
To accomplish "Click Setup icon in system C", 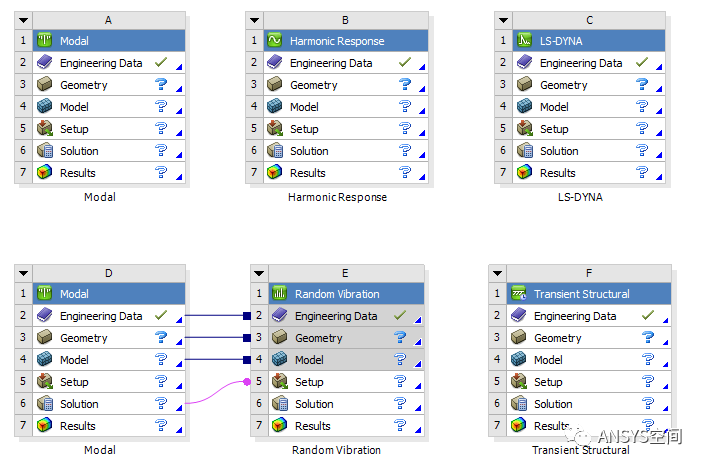I will 524,129.
